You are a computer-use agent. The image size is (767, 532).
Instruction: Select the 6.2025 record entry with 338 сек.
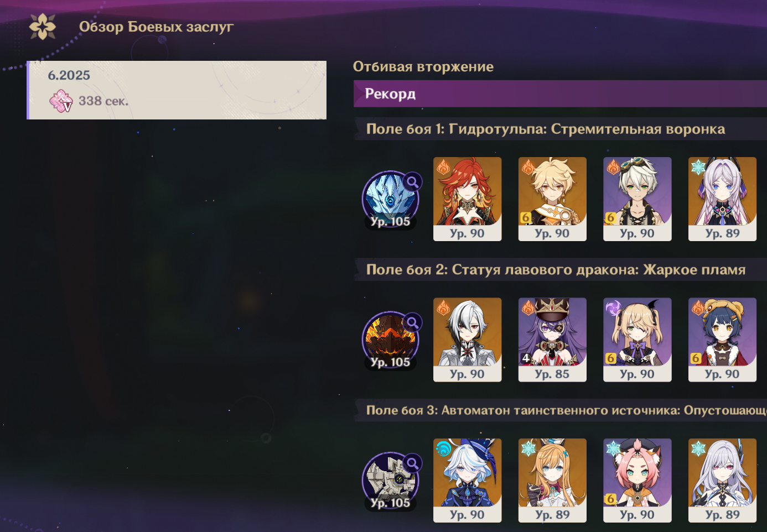coord(177,90)
